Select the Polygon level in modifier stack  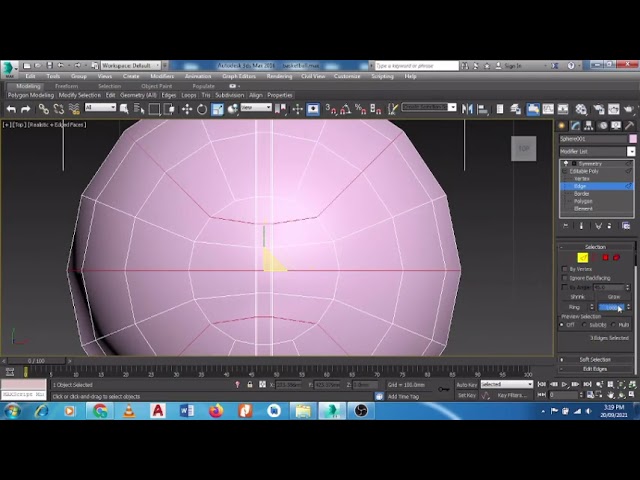[x=583, y=201]
